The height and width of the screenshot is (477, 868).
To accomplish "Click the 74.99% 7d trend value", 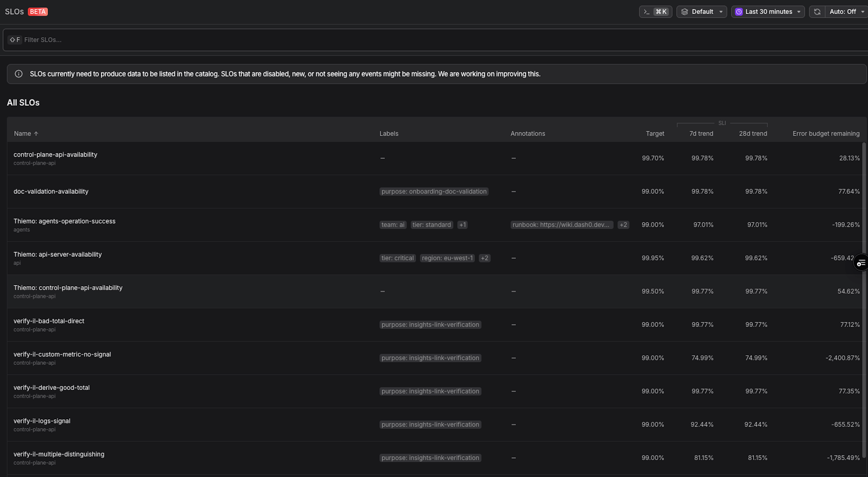I will pyautogui.click(x=702, y=358).
